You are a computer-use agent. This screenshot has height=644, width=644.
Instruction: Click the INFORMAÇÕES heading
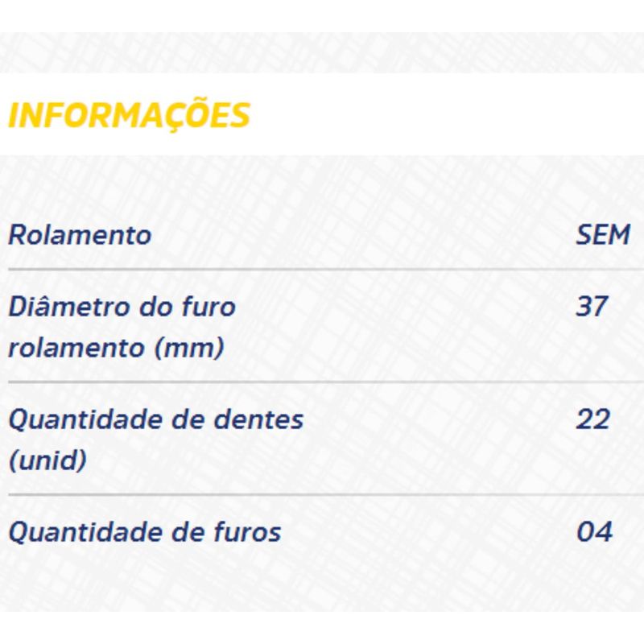[129, 114]
